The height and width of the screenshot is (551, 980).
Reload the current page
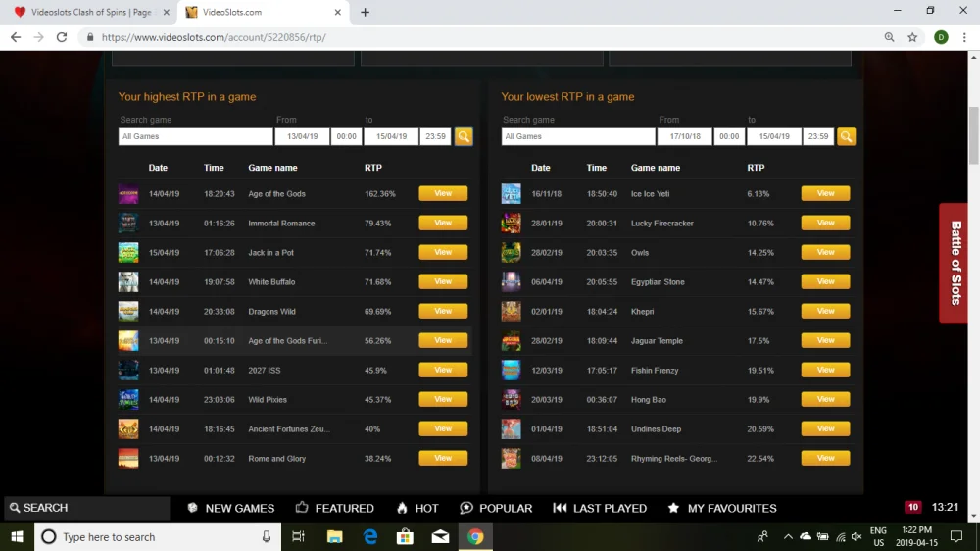coord(61,37)
